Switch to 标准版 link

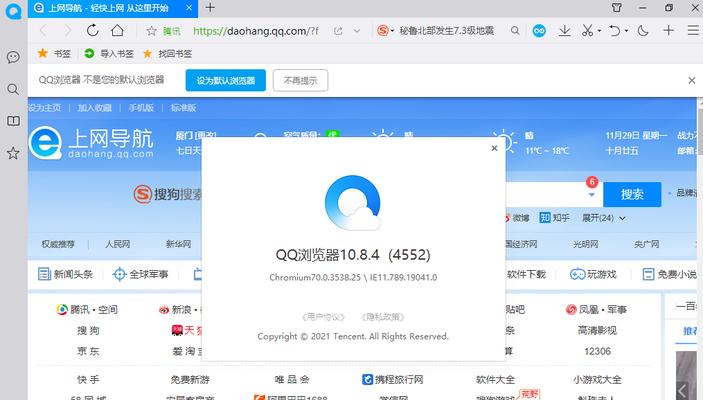pos(183,108)
